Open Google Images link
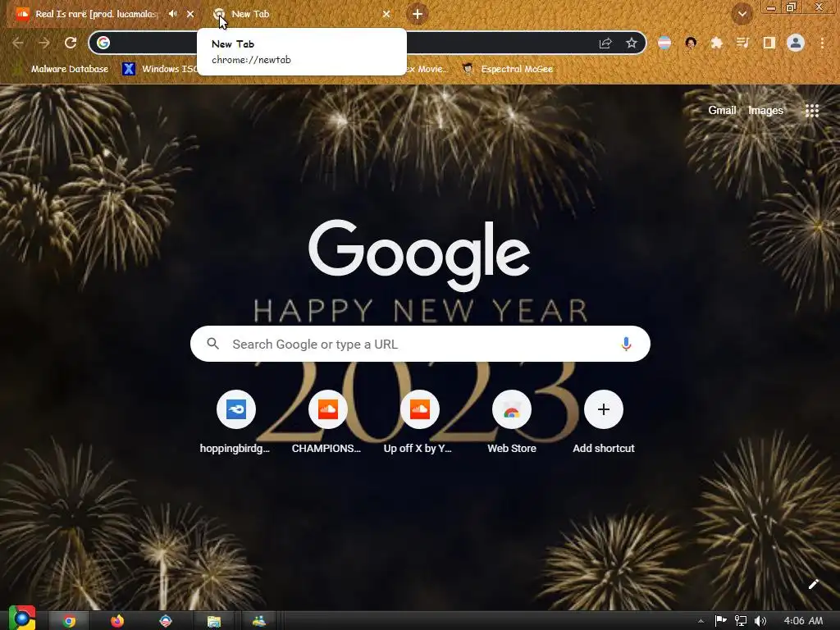The image size is (840, 630). click(x=765, y=111)
